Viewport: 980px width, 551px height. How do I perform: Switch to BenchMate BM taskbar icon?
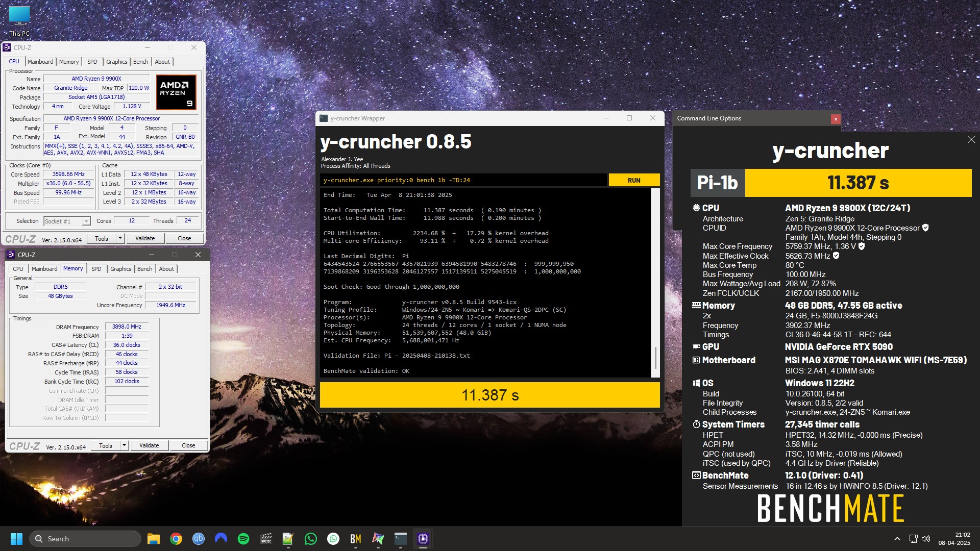(356, 539)
